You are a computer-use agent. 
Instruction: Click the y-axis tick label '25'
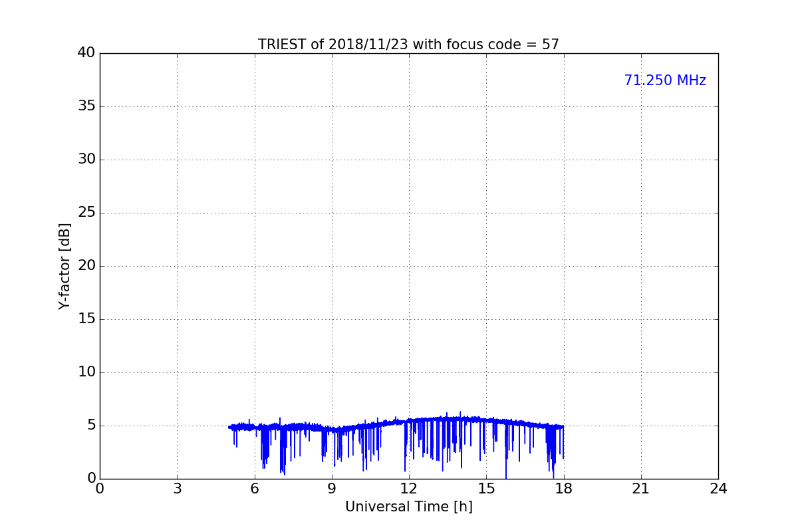[86, 213]
